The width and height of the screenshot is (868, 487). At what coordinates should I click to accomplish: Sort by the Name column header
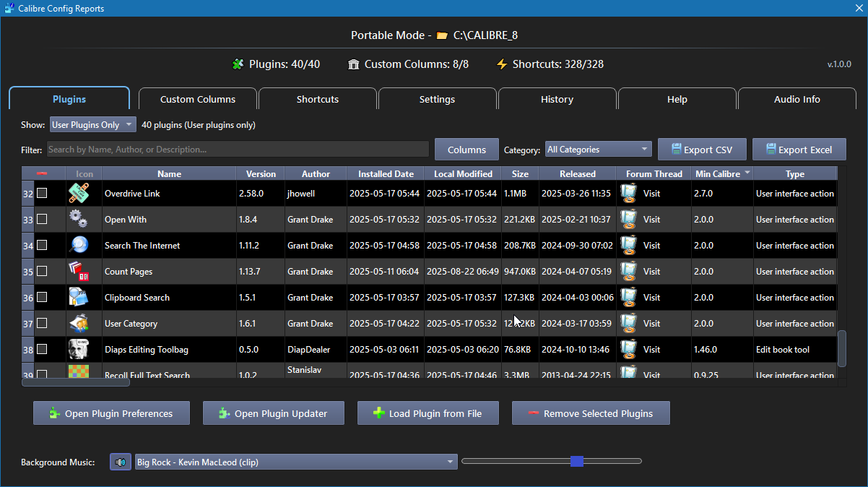pyautogui.click(x=169, y=173)
